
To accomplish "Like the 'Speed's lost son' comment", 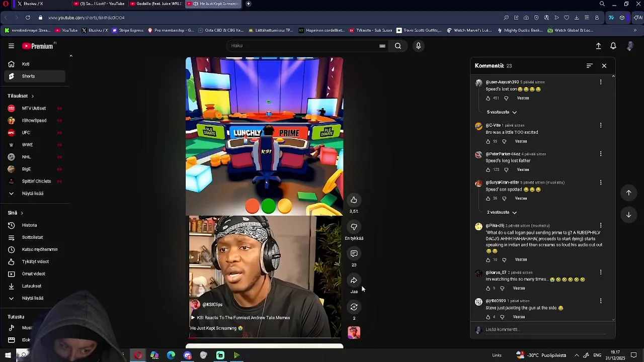I will [x=488, y=98].
